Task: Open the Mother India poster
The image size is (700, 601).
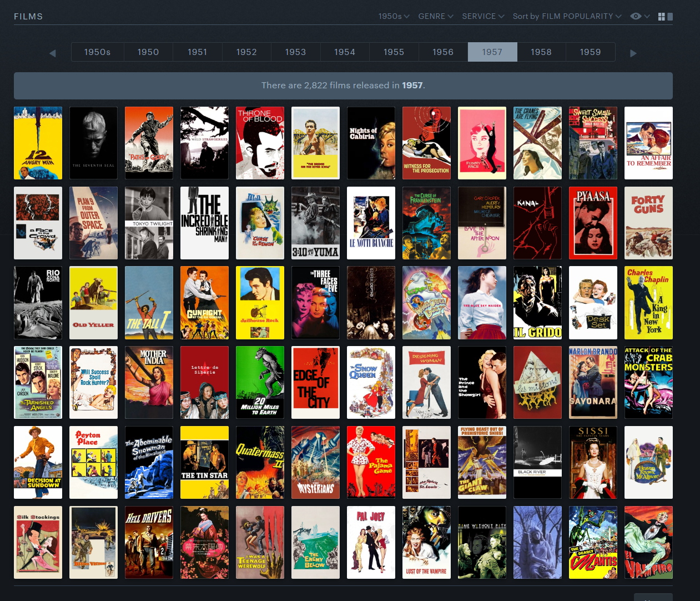Action: coord(149,383)
